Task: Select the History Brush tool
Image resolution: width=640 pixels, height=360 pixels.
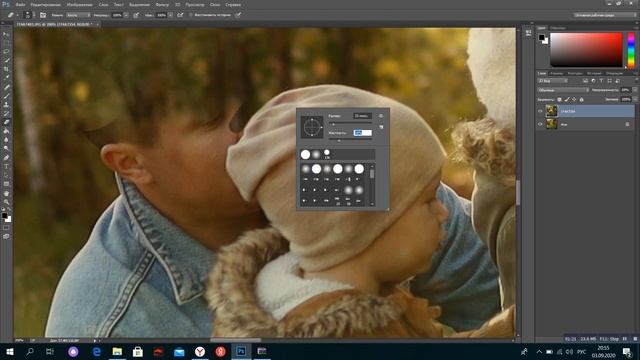Action: pos(6,113)
